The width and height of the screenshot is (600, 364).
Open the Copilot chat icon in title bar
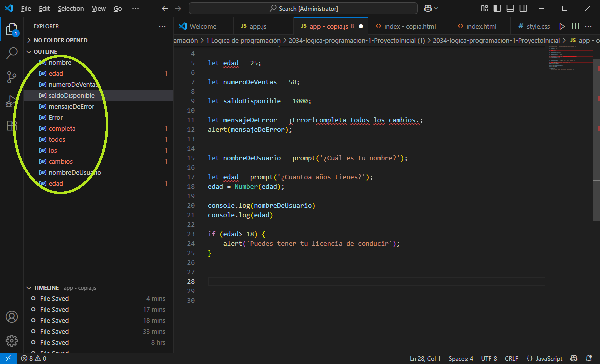click(x=428, y=8)
